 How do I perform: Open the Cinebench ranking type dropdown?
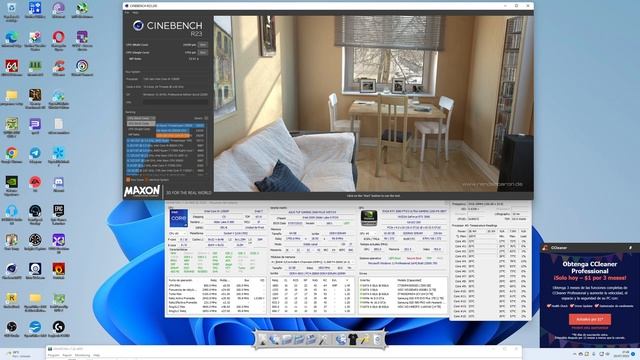pyautogui.click(x=141, y=118)
